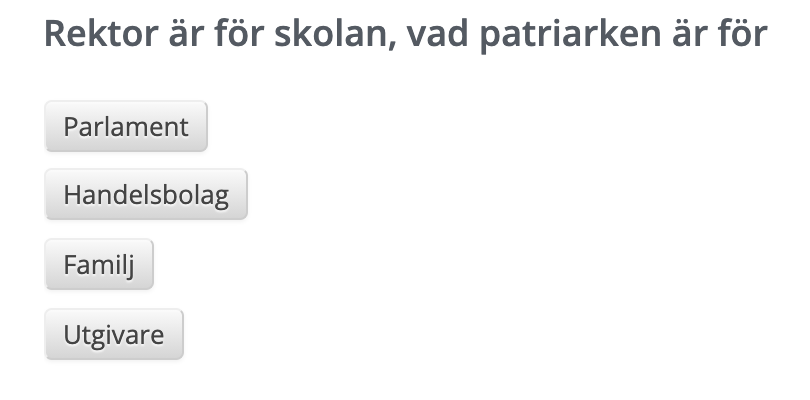Select the last option, Utgivare
The image size is (810, 400).
click(x=114, y=334)
